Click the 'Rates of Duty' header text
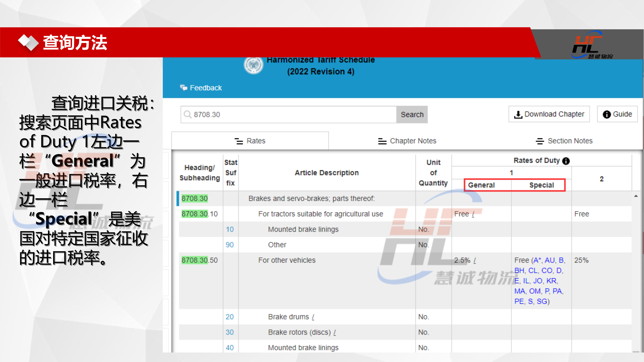This screenshot has height=362, width=644. coord(537,160)
